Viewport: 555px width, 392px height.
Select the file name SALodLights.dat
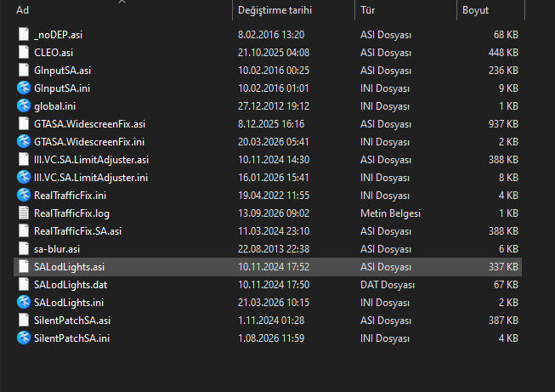tap(71, 285)
